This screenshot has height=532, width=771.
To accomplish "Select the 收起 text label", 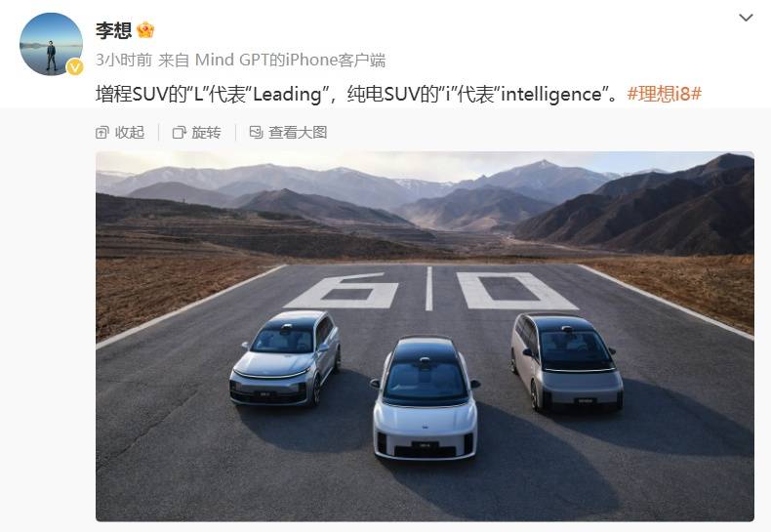I will tap(130, 132).
